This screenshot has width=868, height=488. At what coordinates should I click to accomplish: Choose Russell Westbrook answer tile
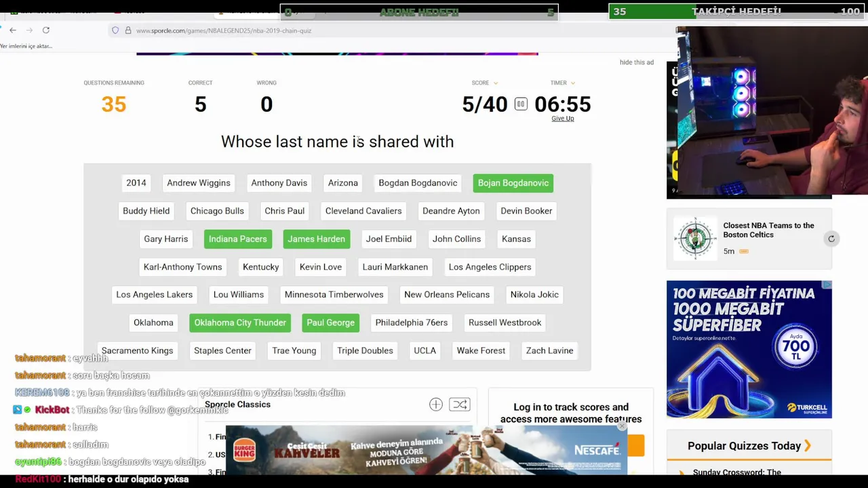coord(505,323)
